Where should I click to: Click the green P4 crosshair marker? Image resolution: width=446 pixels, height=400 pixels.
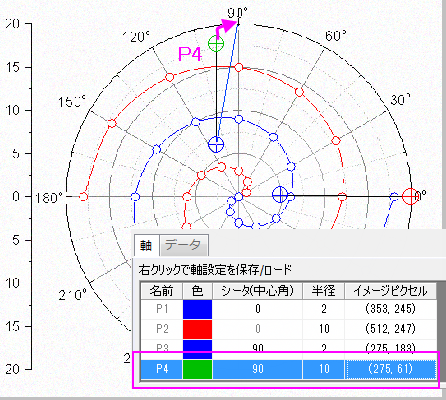click(216, 44)
